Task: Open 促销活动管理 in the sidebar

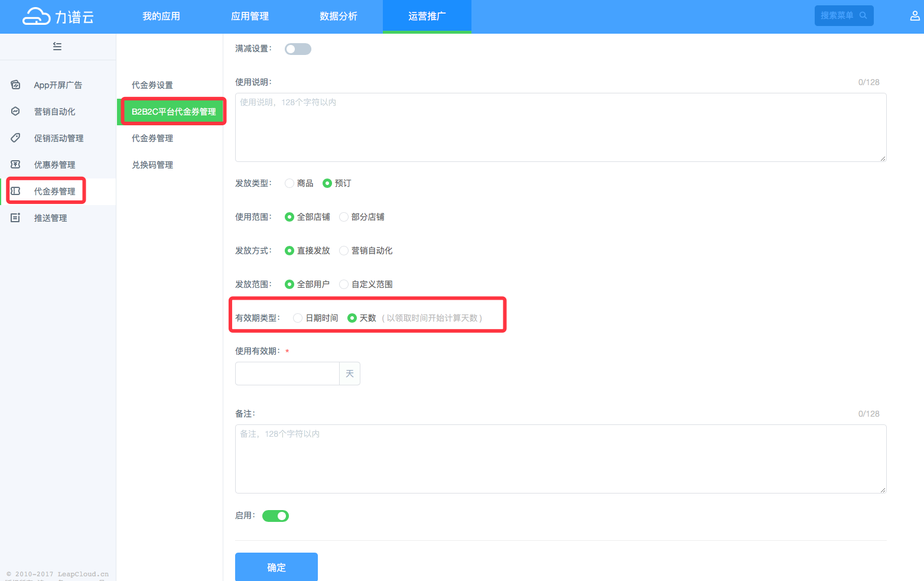Action: 58,138
